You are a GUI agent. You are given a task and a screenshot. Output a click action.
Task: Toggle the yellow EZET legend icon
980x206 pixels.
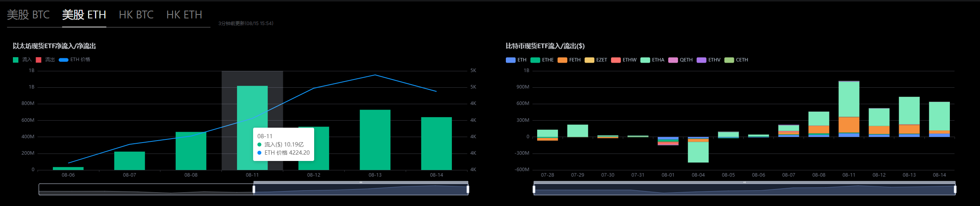pyautogui.click(x=589, y=60)
